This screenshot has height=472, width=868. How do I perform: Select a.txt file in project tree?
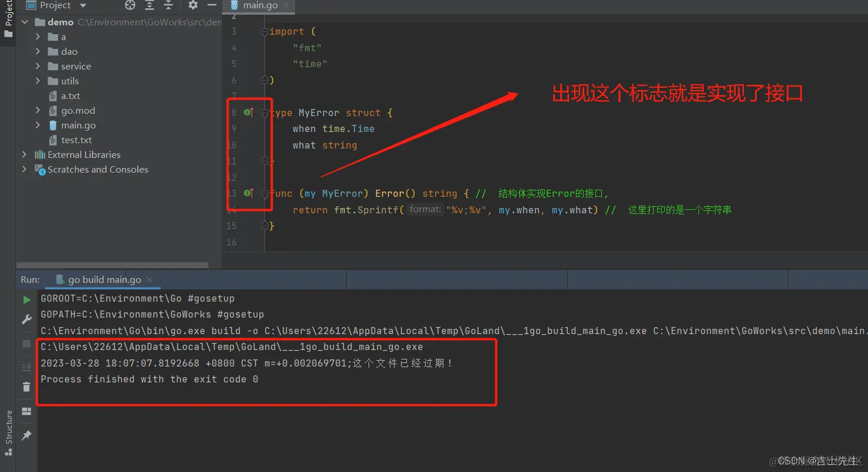(65, 95)
